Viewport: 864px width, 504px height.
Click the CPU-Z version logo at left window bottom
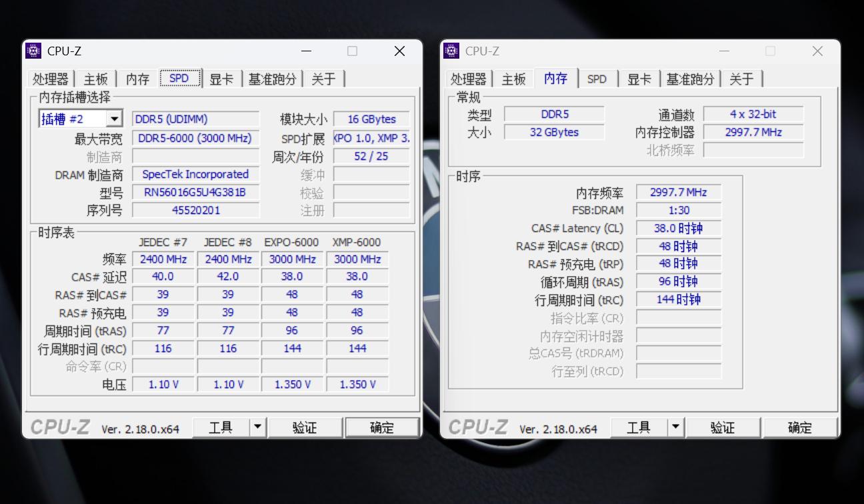click(x=60, y=427)
